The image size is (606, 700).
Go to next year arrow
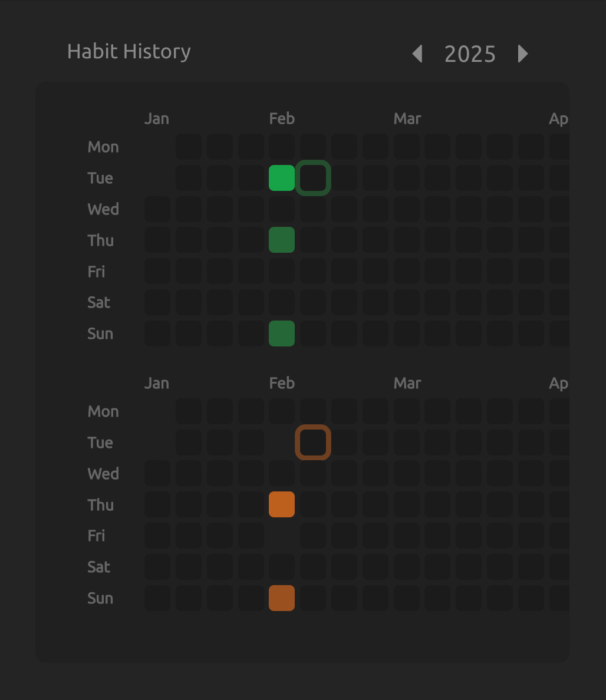point(522,54)
